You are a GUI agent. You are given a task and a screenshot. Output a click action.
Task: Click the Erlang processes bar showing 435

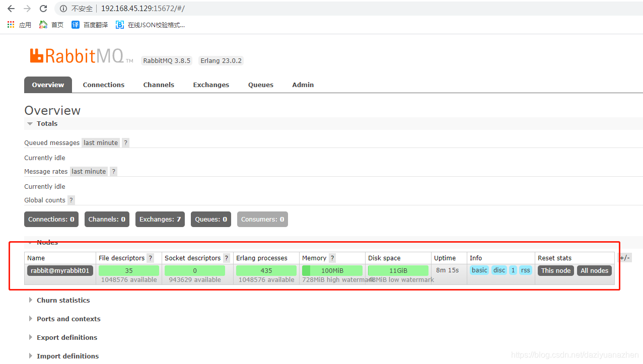click(266, 271)
